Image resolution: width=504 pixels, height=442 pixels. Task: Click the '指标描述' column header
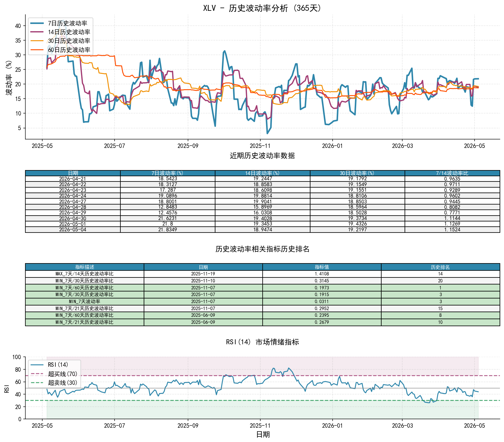[85, 267]
